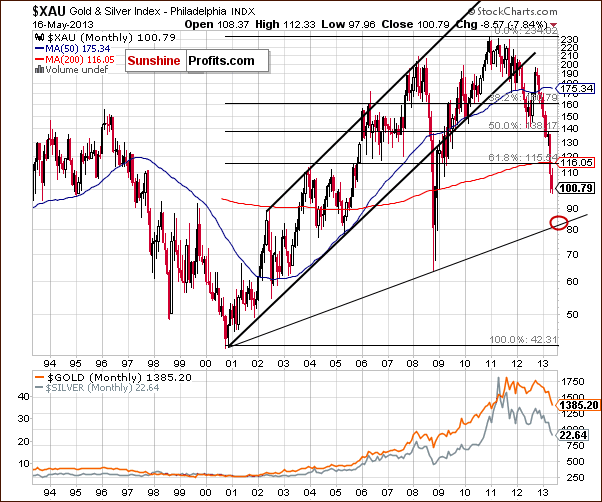Click the blue line swatch for MA(50)

[40, 49]
